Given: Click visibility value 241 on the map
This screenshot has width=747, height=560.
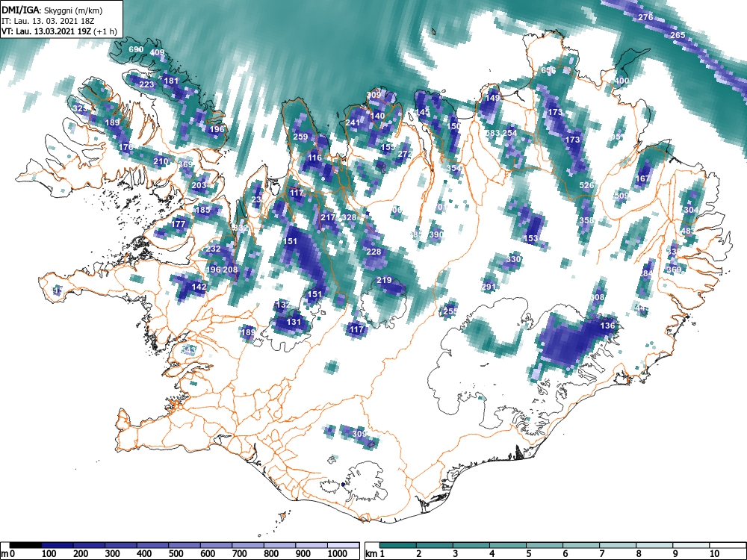Looking at the screenshot, I should pos(353,122).
